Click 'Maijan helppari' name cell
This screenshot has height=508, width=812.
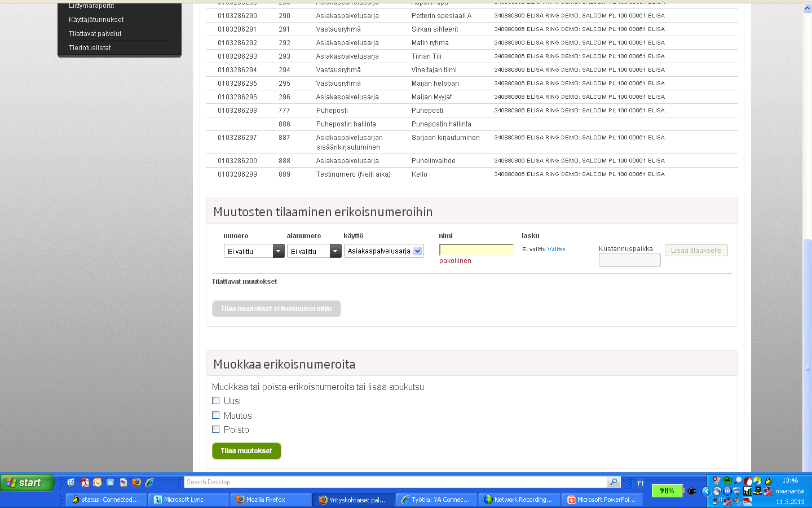(x=435, y=84)
